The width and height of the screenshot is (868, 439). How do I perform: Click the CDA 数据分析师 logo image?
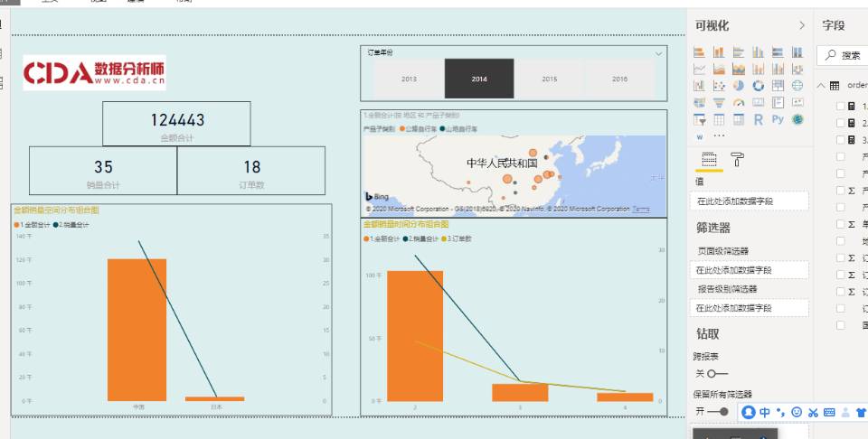coord(94,72)
